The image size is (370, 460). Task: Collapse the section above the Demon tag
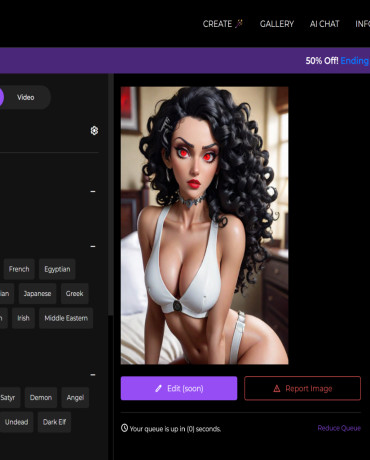click(93, 375)
